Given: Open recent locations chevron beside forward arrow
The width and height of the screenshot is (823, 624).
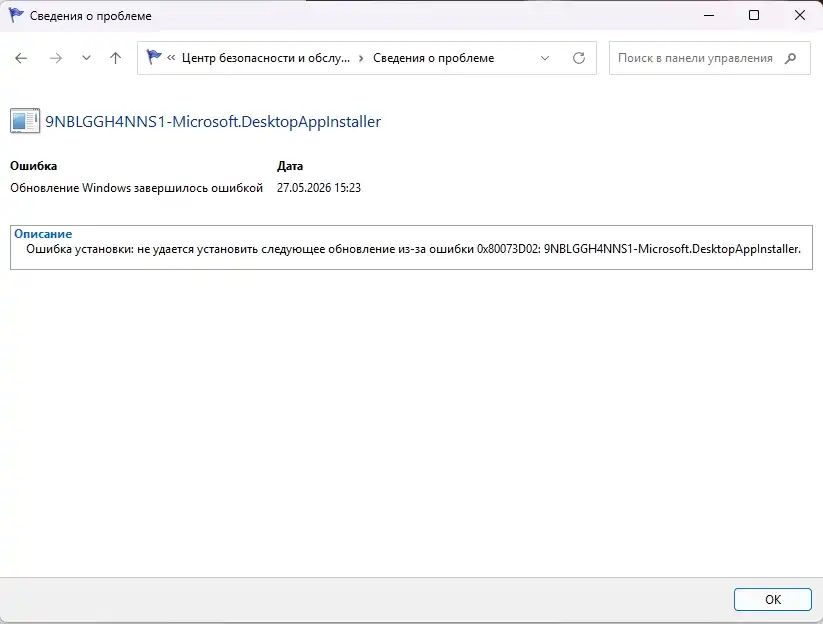Looking at the screenshot, I should [x=86, y=58].
